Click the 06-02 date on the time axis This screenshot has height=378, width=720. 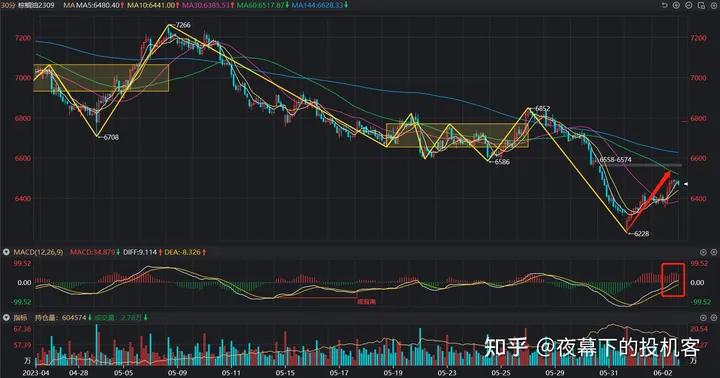point(663,373)
